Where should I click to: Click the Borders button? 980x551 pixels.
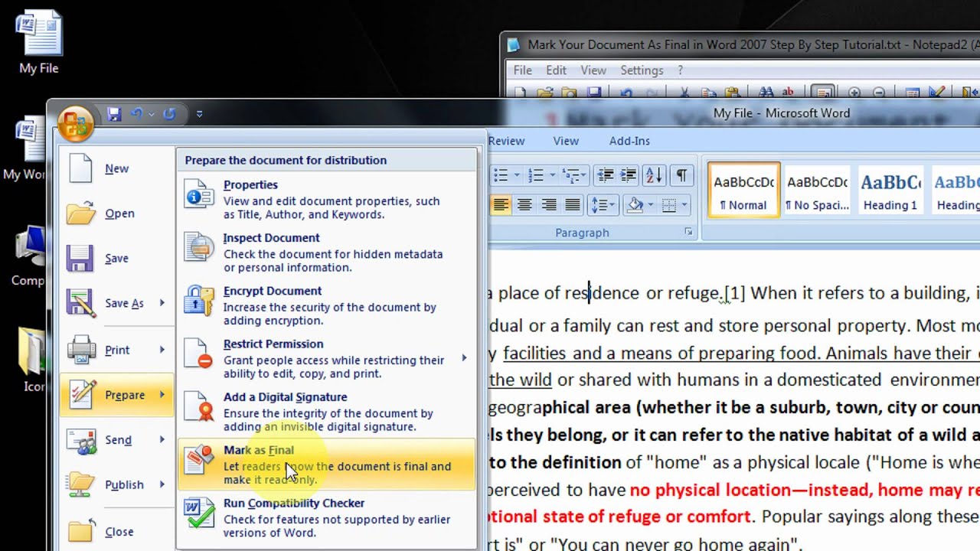669,204
